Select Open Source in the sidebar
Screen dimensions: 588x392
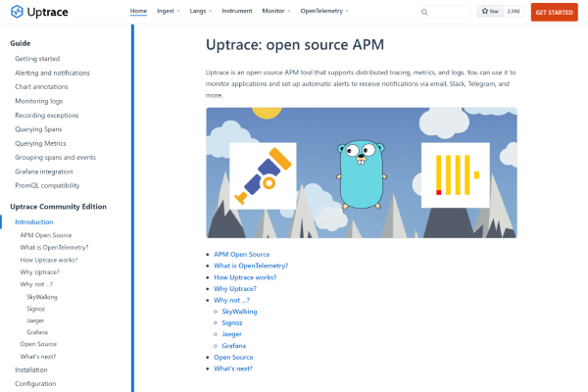pos(38,344)
